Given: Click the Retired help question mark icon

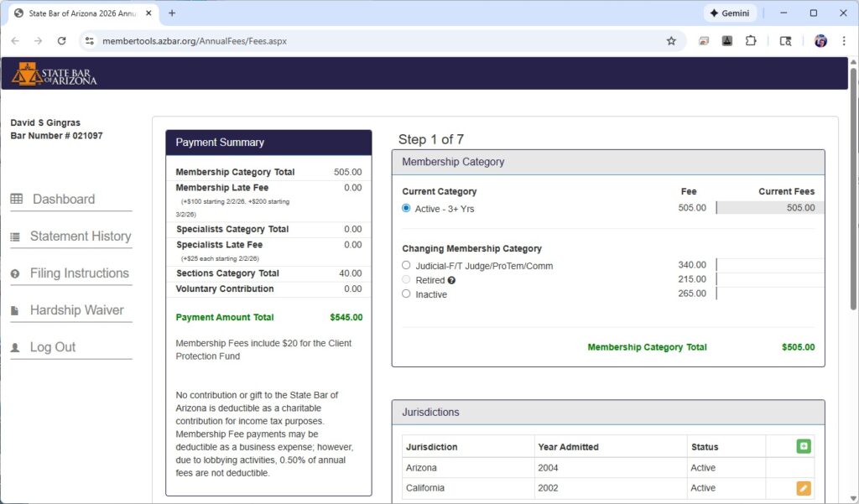Looking at the screenshot, I should click(x=452, y=280).
